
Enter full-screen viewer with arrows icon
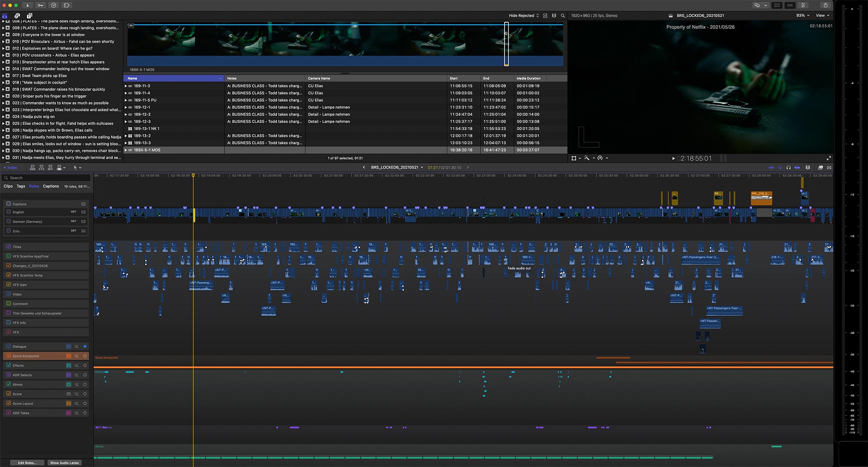tap(829, 158)
